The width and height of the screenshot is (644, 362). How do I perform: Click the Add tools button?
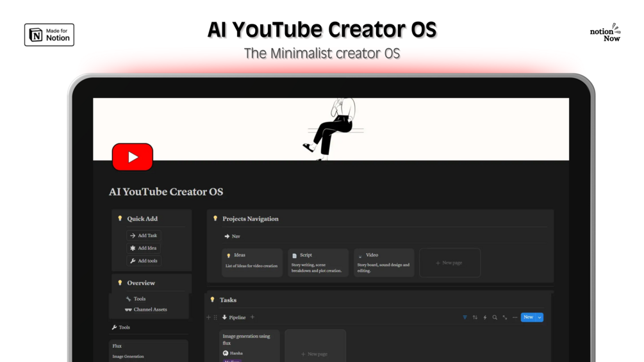coord(144,261)
